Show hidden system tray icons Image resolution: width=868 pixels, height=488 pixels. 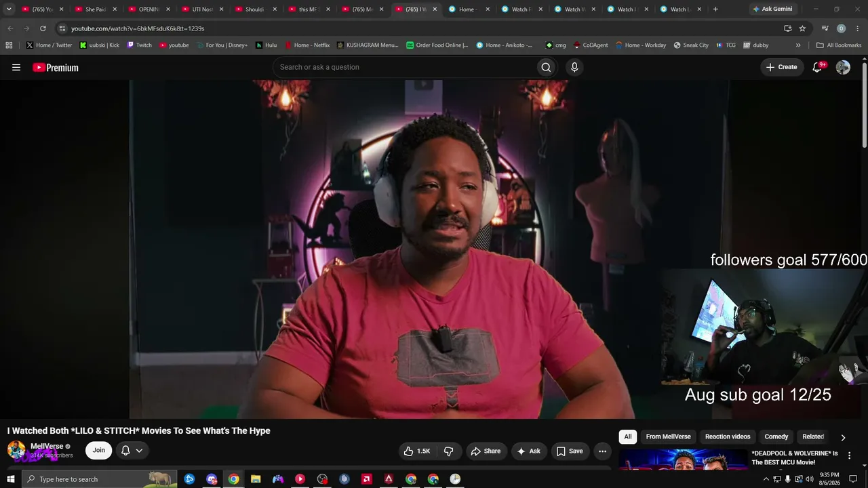click(766, 479)
